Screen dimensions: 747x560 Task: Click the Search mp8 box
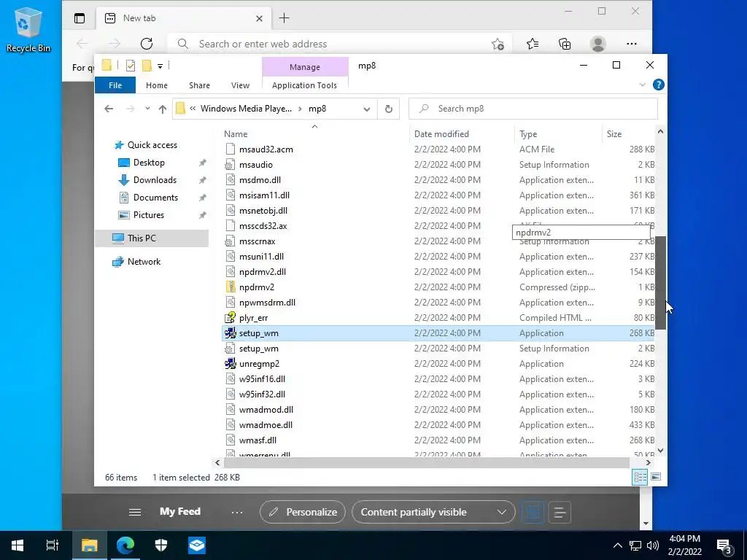point(533,109)
